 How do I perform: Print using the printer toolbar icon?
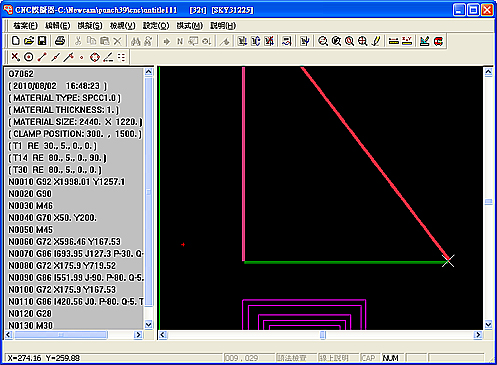[x=60, y=41]
